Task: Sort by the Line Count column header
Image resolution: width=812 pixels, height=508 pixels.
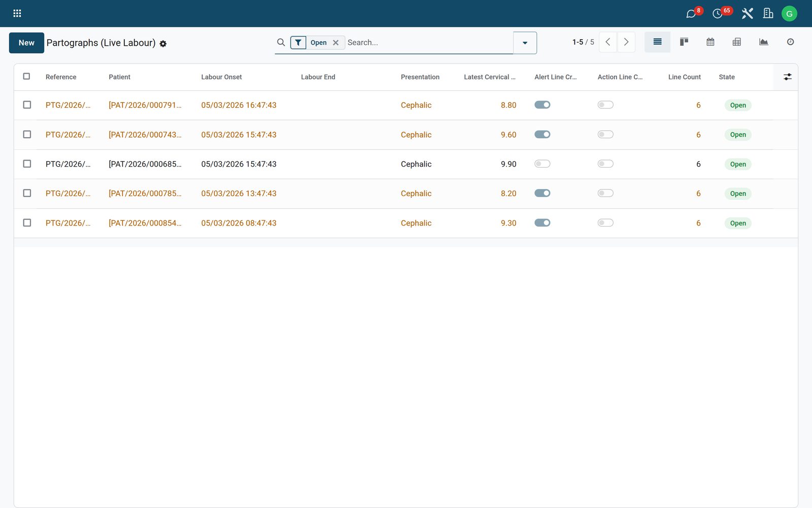Action: point(684,77)
